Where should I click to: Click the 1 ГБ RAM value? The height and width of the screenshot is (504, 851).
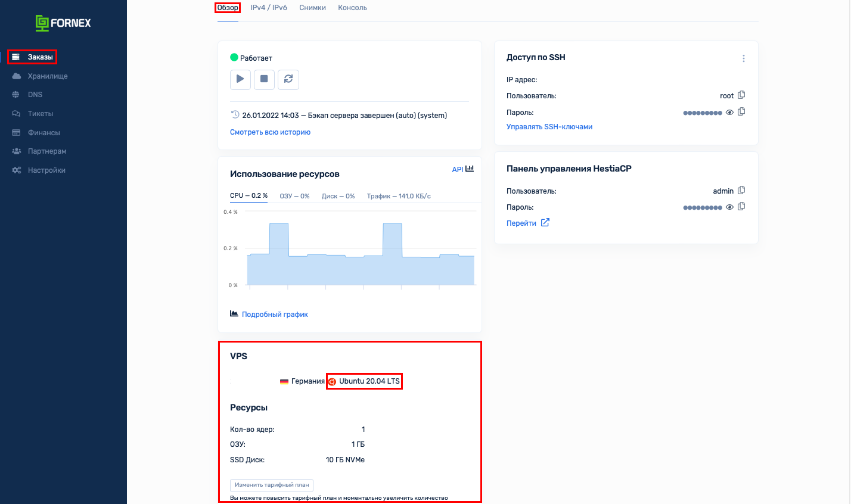pos(358,444)
